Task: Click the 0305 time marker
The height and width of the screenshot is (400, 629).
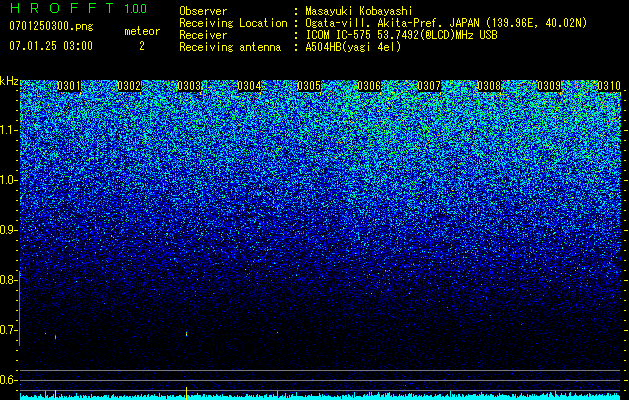Action: 309,86
